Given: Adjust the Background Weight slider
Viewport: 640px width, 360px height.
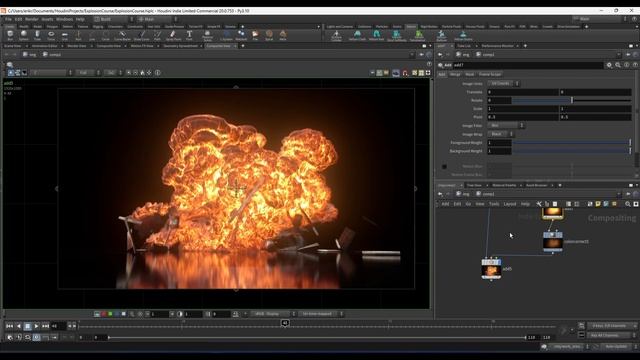Looking at the screenshot, I should (x=571, y=151).
